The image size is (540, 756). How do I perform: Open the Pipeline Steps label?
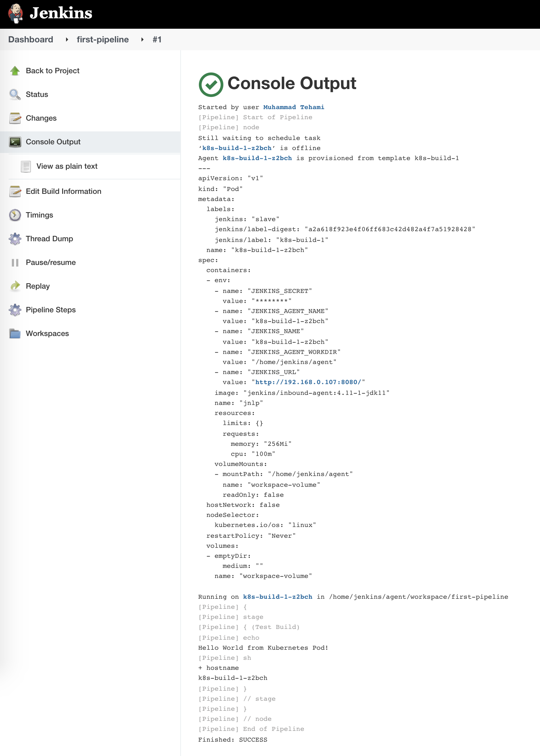point(51,310)
